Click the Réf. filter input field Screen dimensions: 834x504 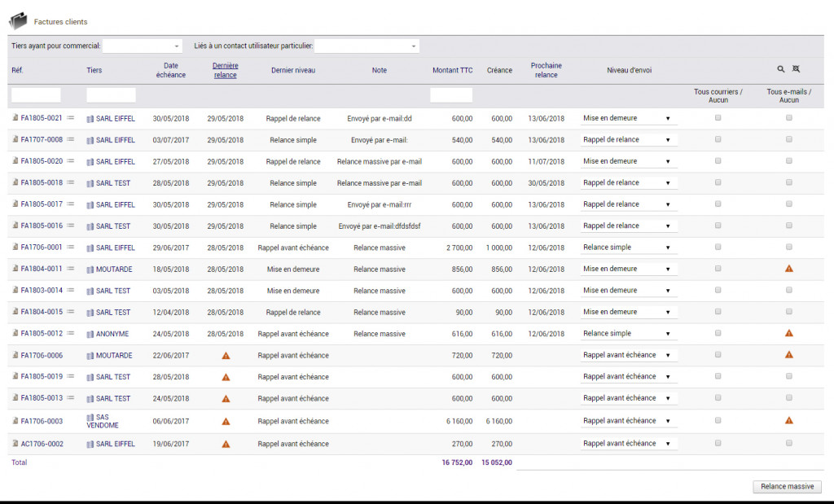[x=36, y=95]
